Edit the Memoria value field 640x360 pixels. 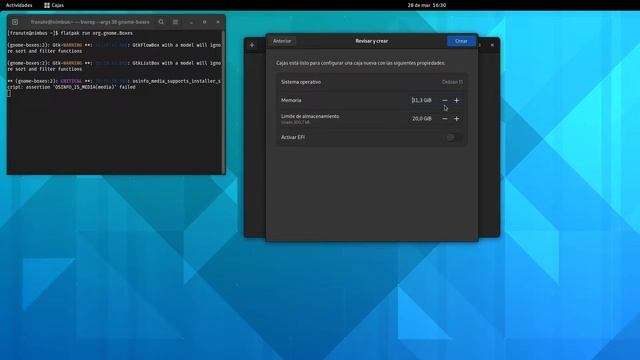tap(422, 100)
